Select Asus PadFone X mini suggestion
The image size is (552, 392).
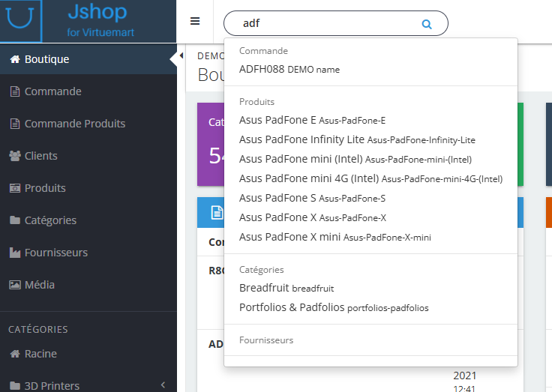[x=334, y=237]
